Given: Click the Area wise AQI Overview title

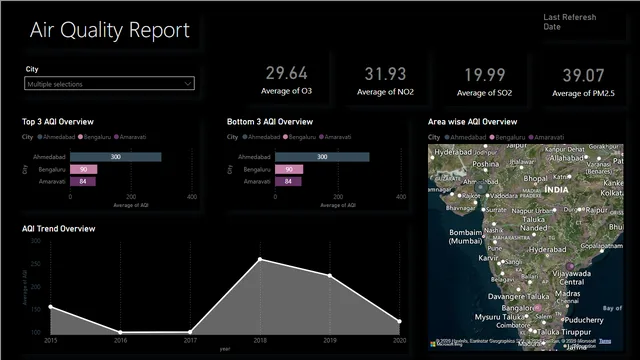Looking at the screenshot, I should (472, 122).
